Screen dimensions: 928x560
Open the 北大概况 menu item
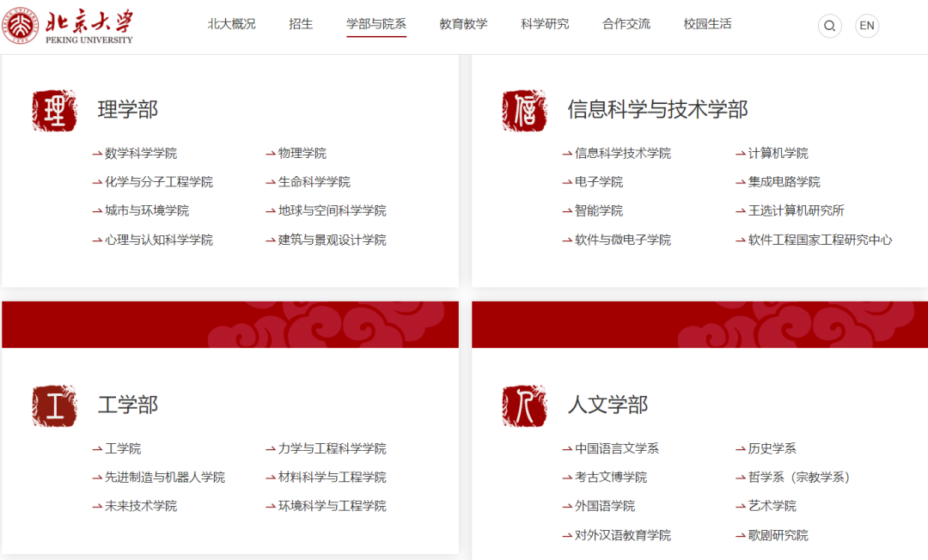point(230,24)
